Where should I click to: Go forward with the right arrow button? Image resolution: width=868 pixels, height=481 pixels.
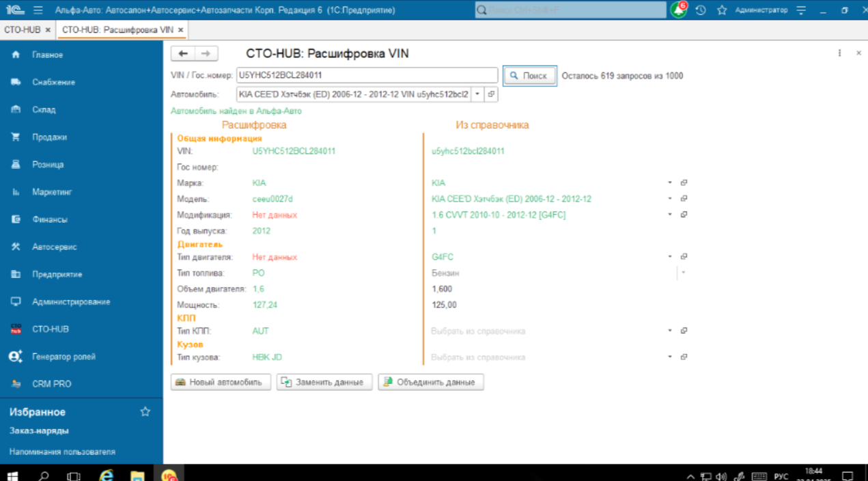pyautogui.click(x=206, y=54)
